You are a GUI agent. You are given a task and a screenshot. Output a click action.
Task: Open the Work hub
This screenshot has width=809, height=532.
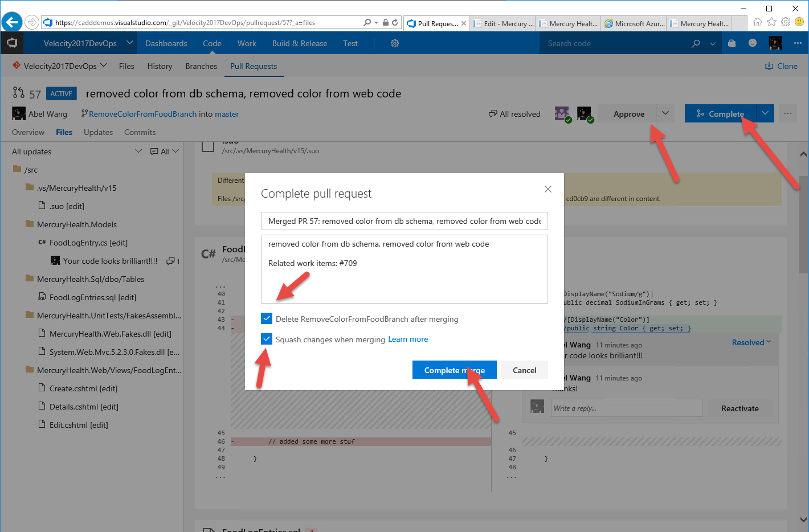(x=247, y=43)
